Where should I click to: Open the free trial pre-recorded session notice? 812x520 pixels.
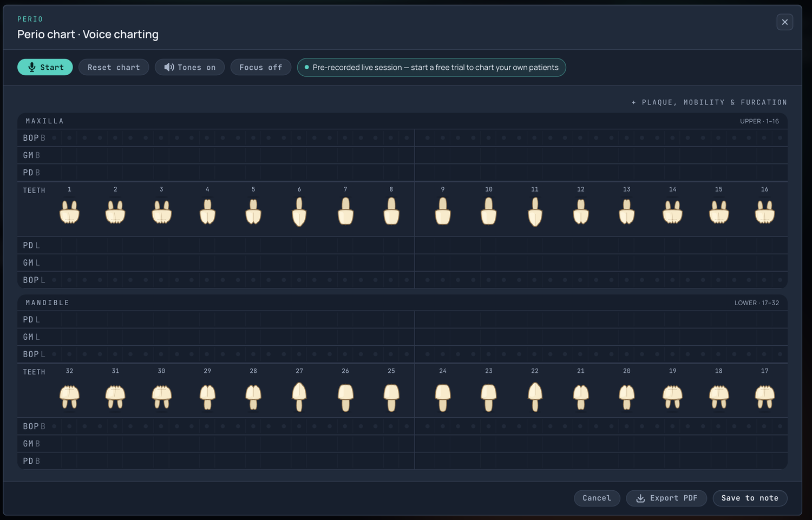tap(431, 67)
